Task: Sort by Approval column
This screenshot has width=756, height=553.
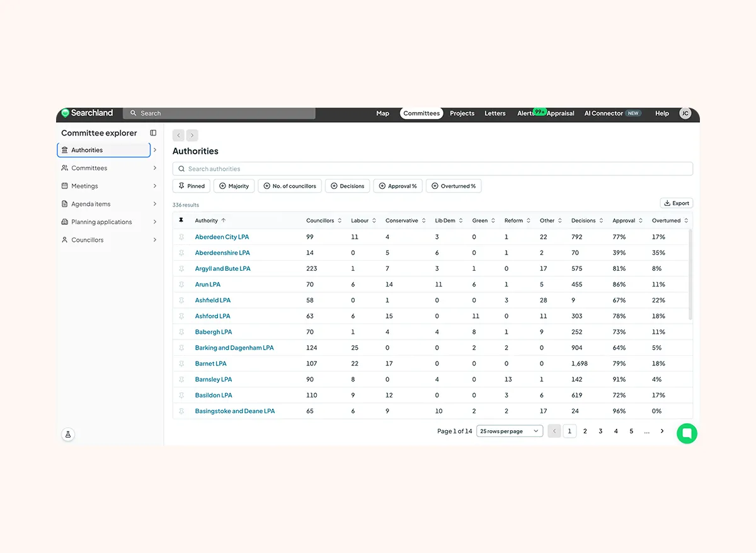Action: (627, 220)
